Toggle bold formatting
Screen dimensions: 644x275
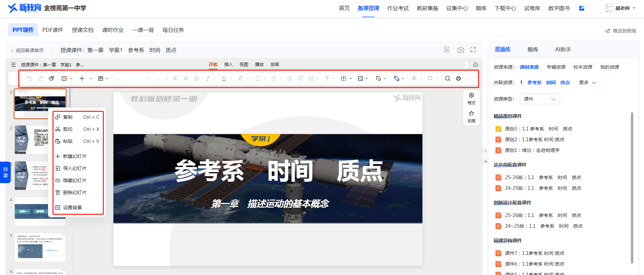pos(197,78)
